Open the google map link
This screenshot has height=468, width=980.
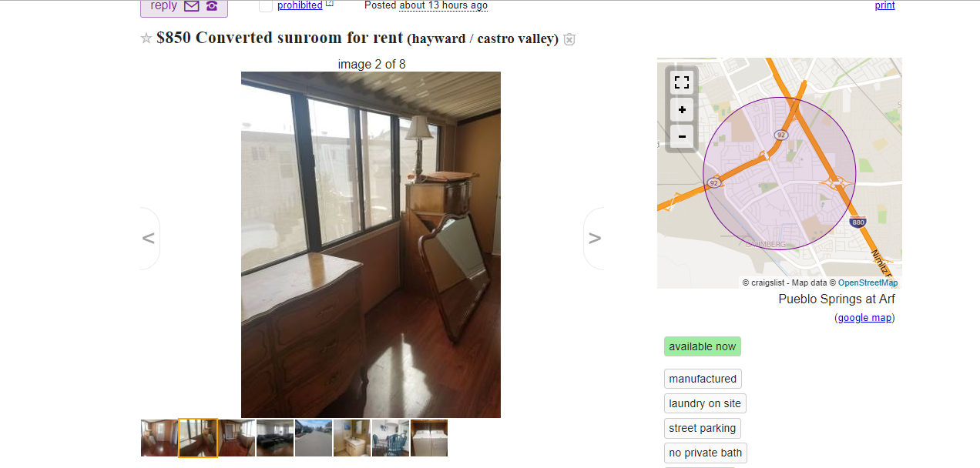[x=866, y=318]
